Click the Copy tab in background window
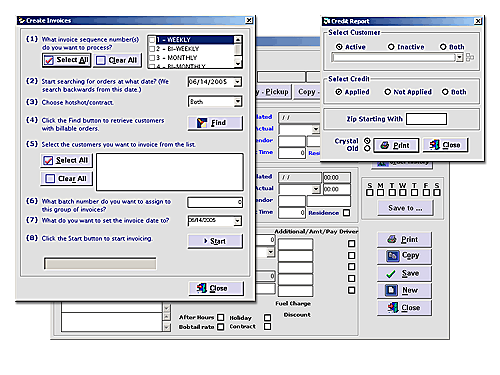This screenshot has width=500, height=375. (307, 92)
